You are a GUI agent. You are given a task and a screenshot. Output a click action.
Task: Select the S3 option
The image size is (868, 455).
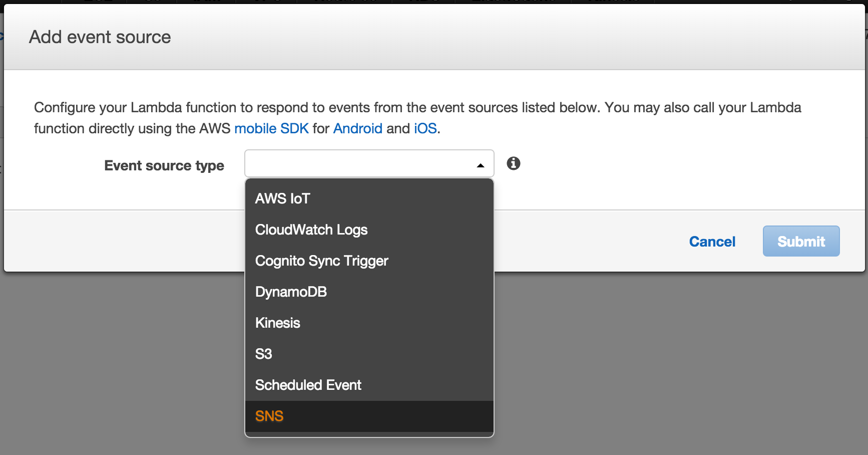click(264, 354)
